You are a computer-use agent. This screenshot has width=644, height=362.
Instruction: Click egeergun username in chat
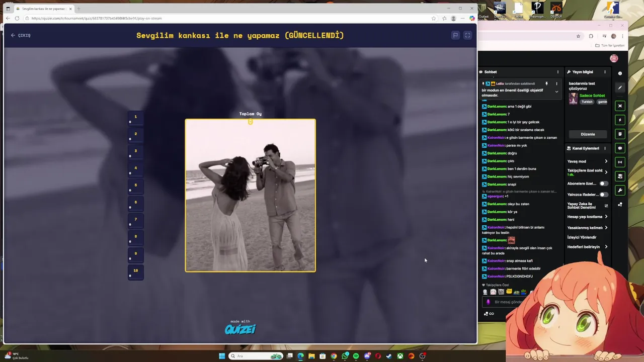click(x=495, y=196)
